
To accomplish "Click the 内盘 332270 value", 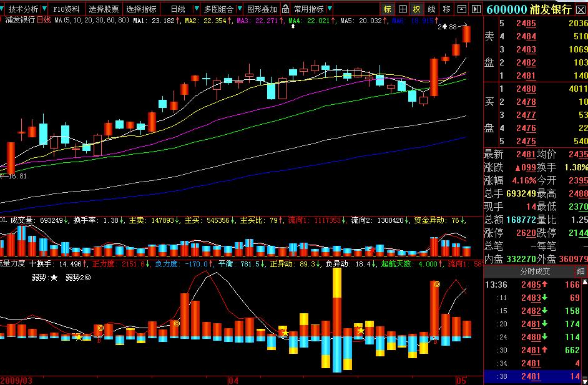I will [521, 259].
